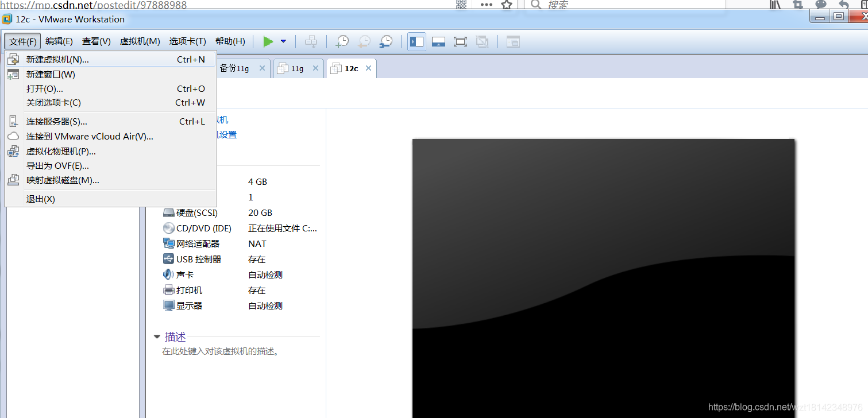Click the new window icon in File menu
The height and width of the screenshot is (418, 868).
click(x=13, y=74)
